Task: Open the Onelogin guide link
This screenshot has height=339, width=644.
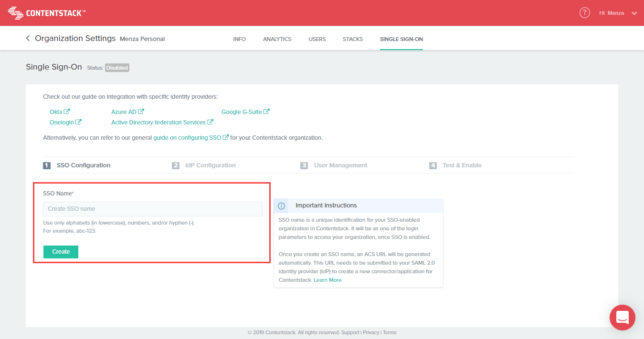Action: [65, 122]
